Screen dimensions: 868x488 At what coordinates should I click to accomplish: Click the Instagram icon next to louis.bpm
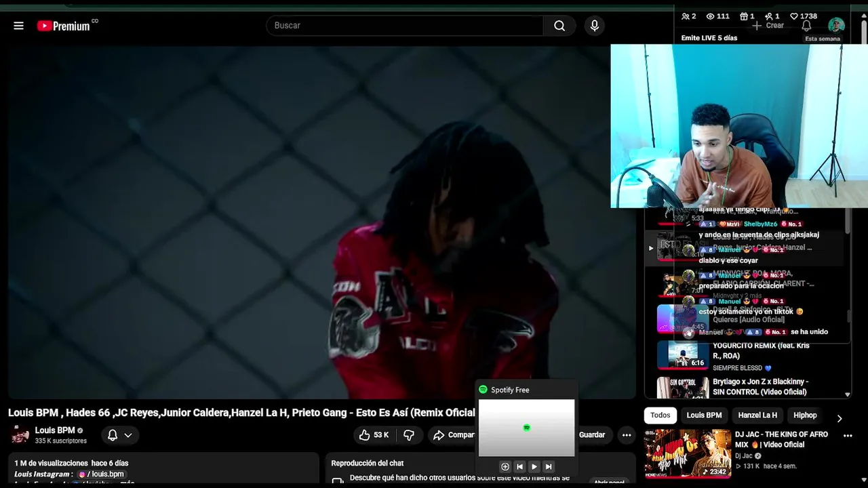[x=82, y=474]
